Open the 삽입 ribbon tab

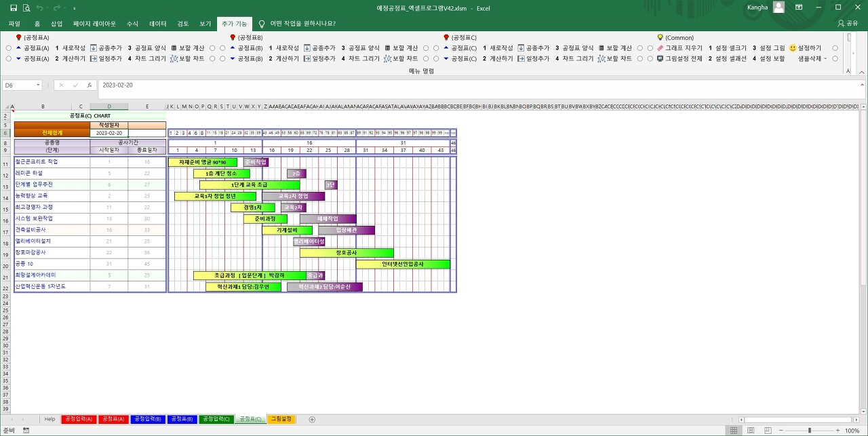tap(56, 24)
